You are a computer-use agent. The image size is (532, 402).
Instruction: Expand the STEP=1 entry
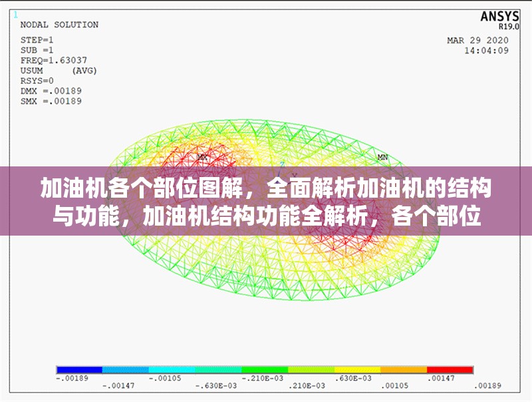pyautogui.click(x=37, y=39)
